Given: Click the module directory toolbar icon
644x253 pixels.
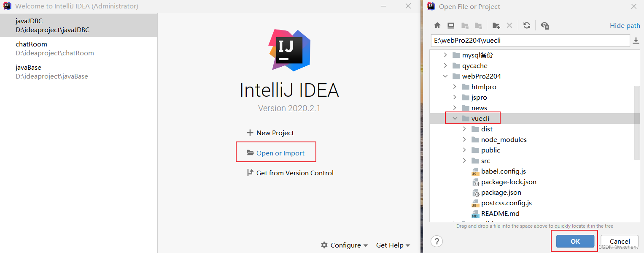Looking at the screenshot, I should pos(478,25).
